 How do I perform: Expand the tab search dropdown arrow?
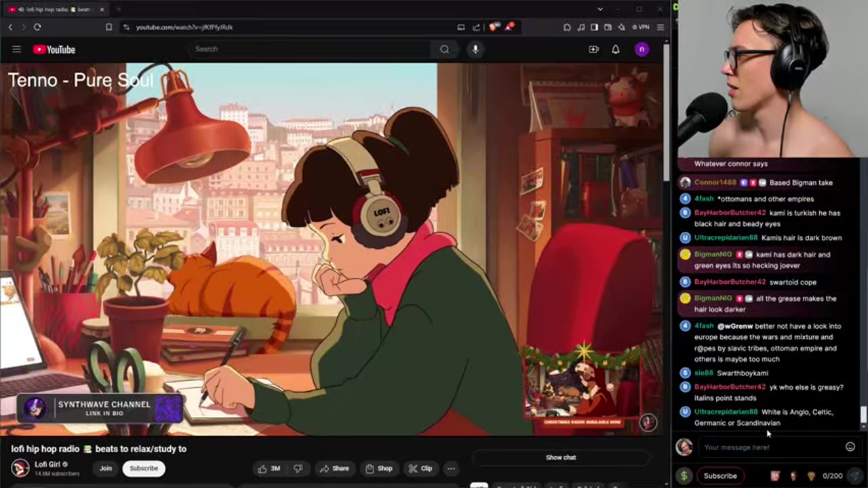coord(600,9)
